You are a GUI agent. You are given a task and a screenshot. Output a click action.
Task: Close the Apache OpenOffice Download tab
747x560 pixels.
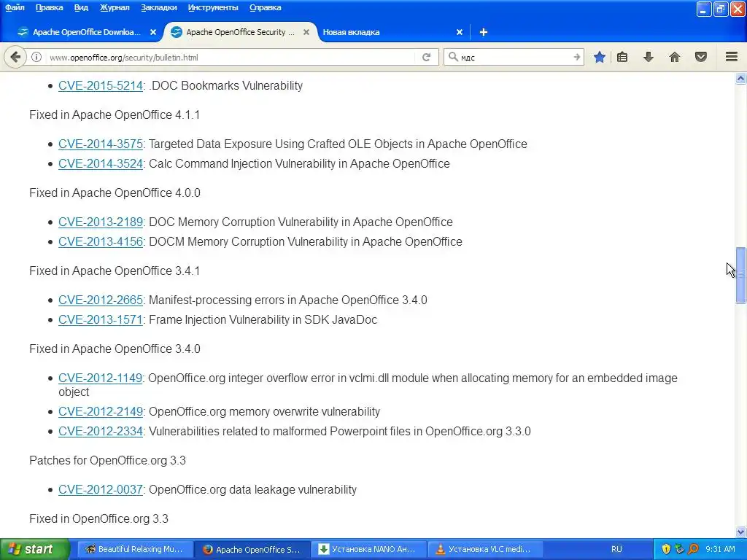[153, 32]
